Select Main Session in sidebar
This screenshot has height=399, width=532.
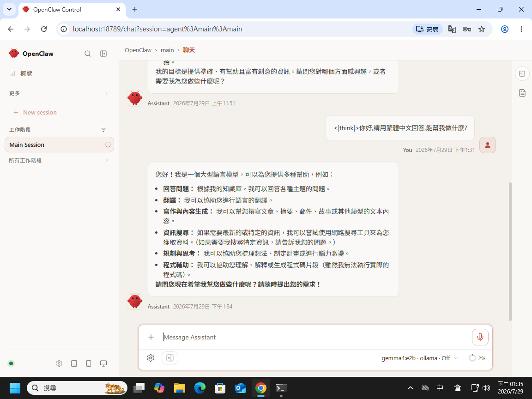click(x=59, y=145)
